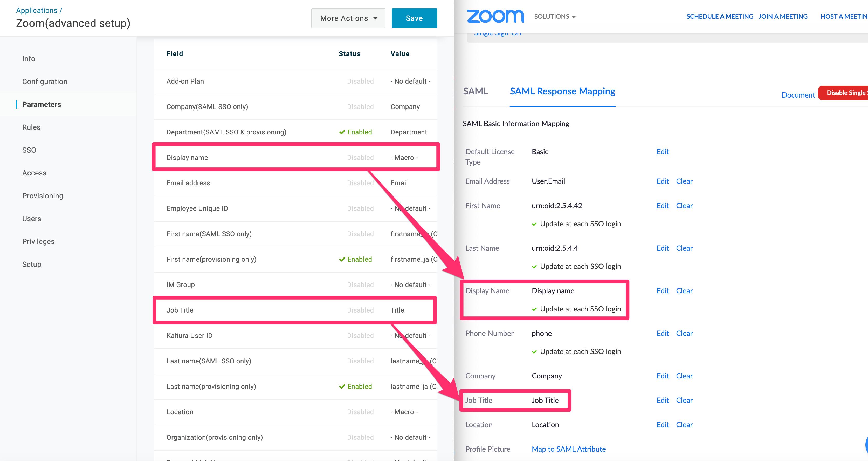Screen dimensions: 868x461
Task: Click the blue Save button
Action: [414, 18]
